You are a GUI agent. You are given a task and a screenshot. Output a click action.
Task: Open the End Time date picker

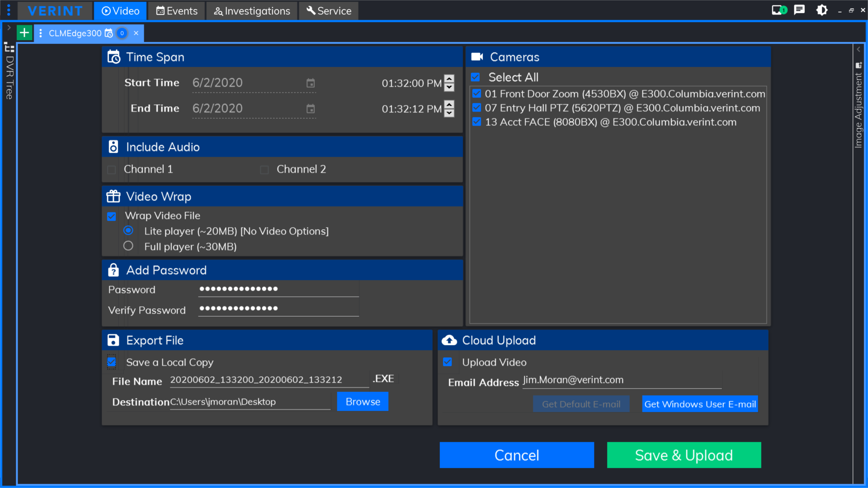[310, 109]
